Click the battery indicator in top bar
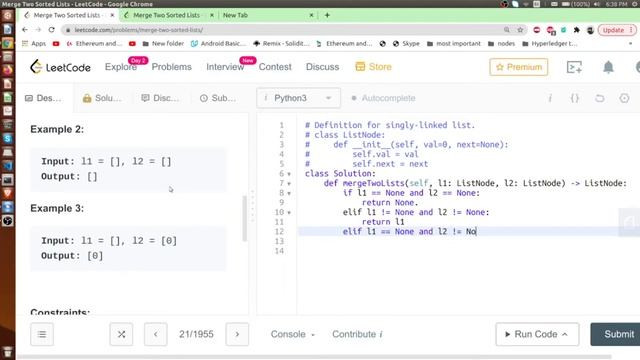Screen dimensions: 640x360 point(576,4)
